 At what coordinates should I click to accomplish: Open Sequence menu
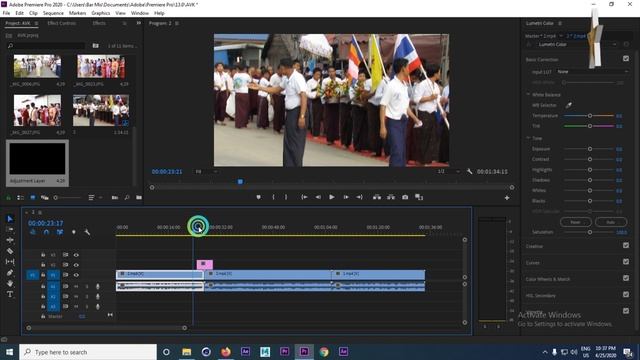pyautogui.click(x=53, y=13)
